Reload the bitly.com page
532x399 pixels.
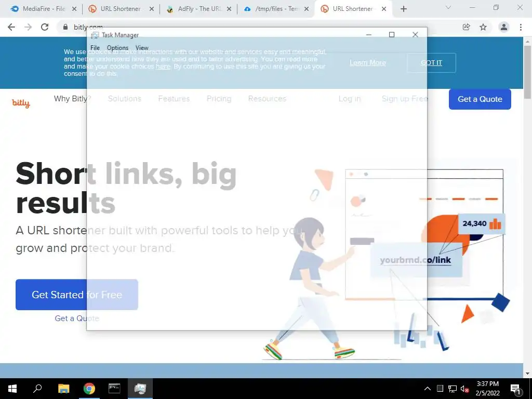pos(45,27)
